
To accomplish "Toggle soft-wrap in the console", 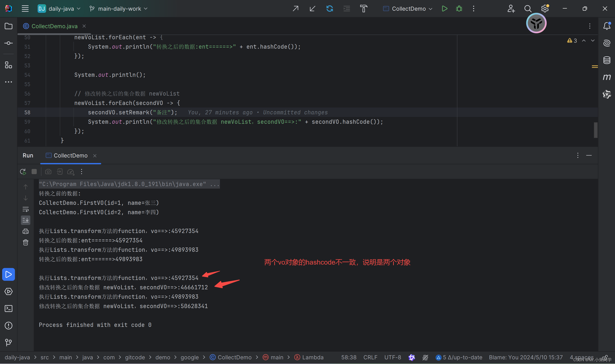I will tap(26, 209).
